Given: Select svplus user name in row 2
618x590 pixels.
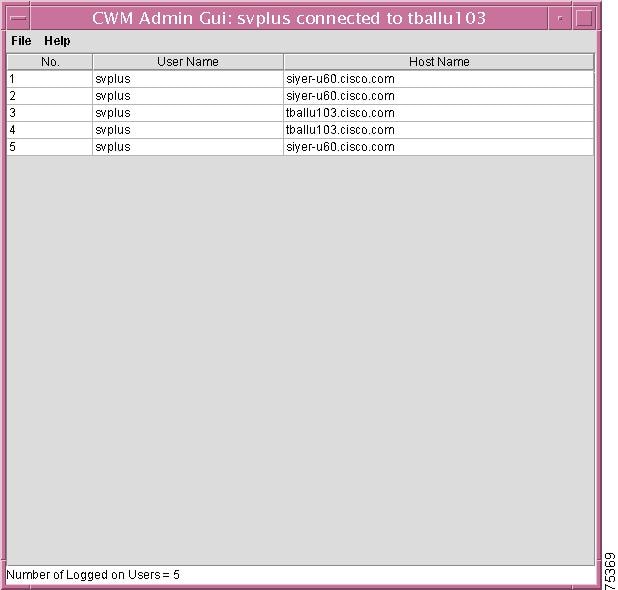Looking at the screenshot, I should [188, 96].
